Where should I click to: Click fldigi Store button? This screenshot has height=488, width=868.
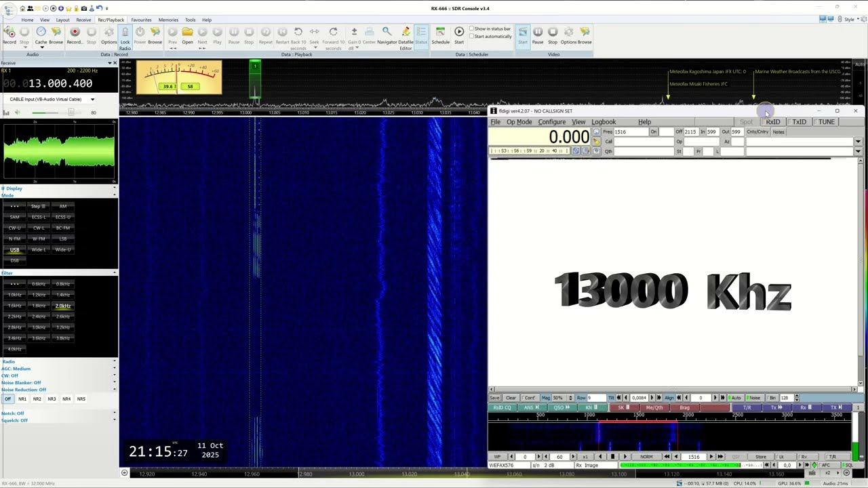click(x=761, y=457)
